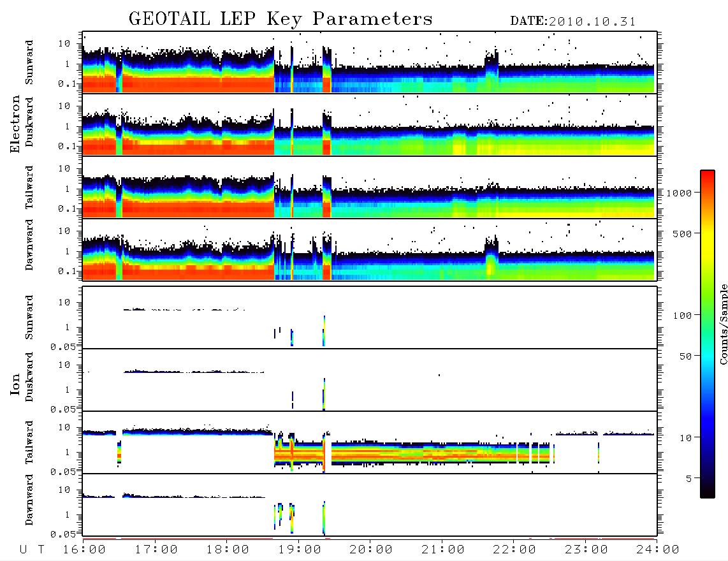728x561 pixels.
Task: Click the 23:00 time axis label
Action: pyautogui.click(x=586, y=550)
